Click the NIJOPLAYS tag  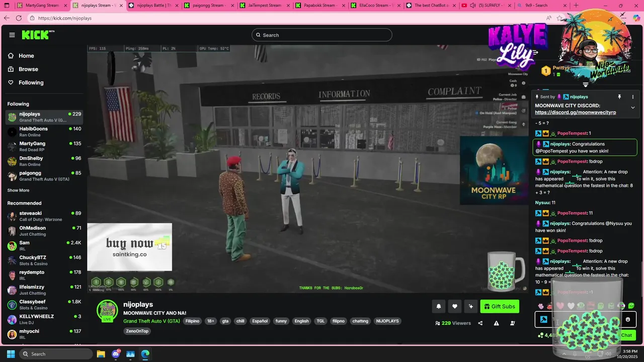tap(387, 321)
